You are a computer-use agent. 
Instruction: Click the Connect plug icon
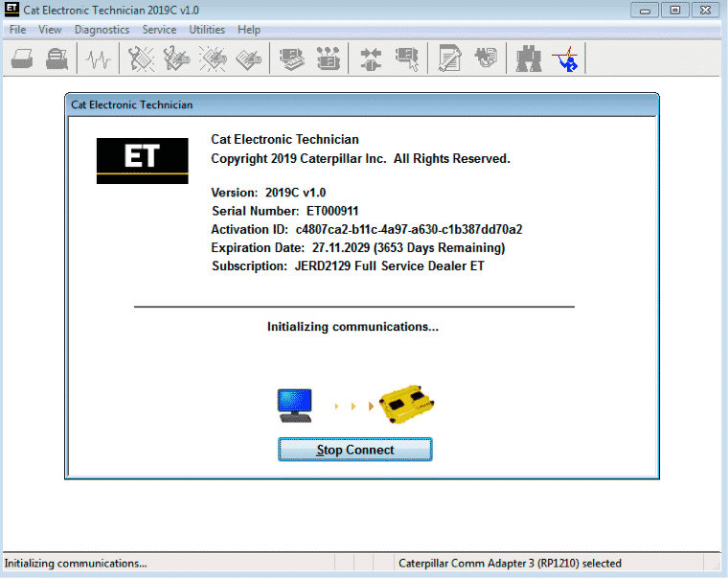[371, 59]
